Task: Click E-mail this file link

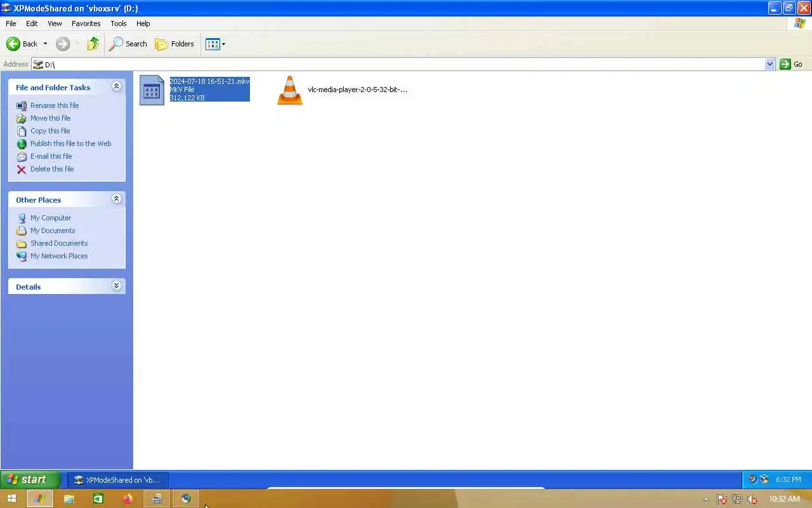Action: [x=51, y=156]
